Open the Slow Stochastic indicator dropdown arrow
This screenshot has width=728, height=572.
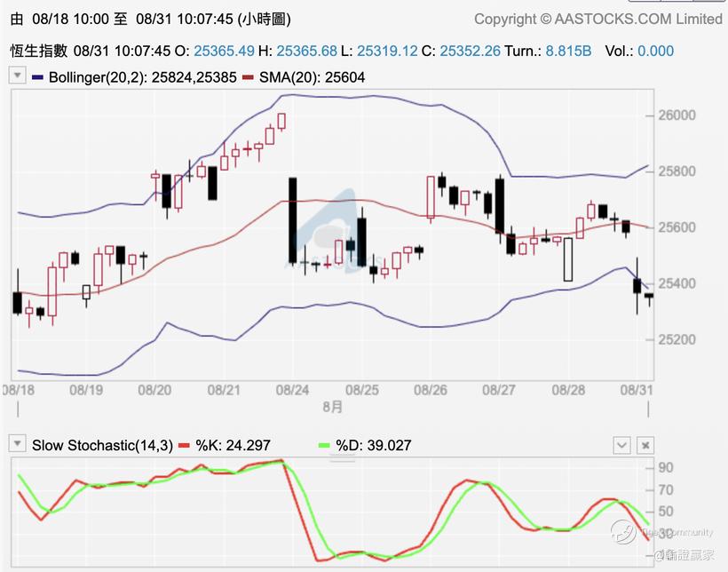point(18,443)
